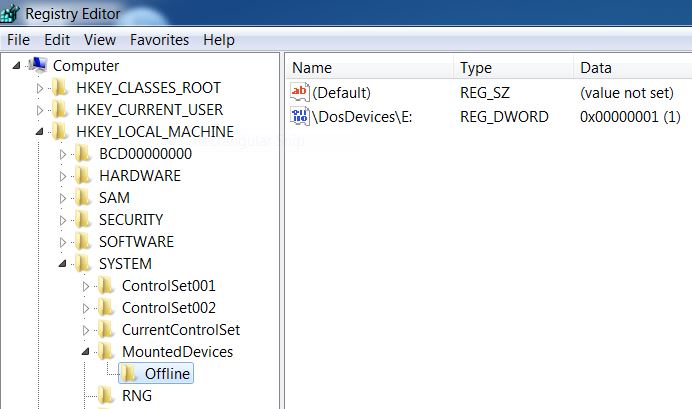Select the HKEY_CURRENT_USER label
This screenshot has width=692, height=409.
(x=150, y=109)
